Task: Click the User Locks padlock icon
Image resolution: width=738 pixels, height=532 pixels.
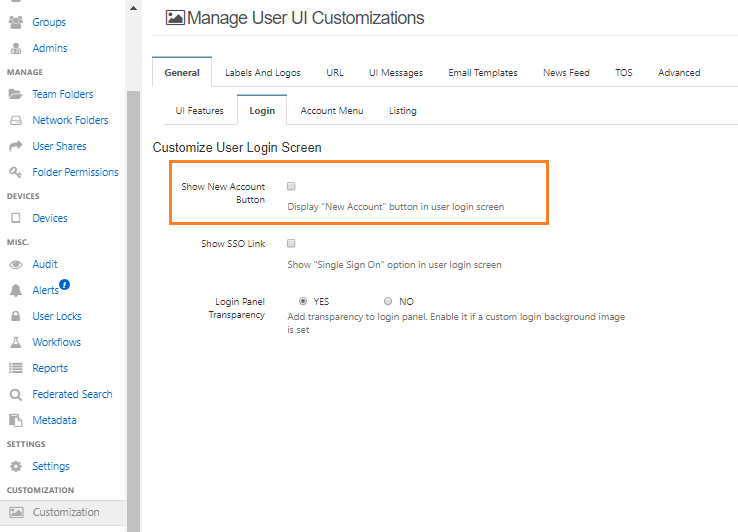Action: [15, 316]
